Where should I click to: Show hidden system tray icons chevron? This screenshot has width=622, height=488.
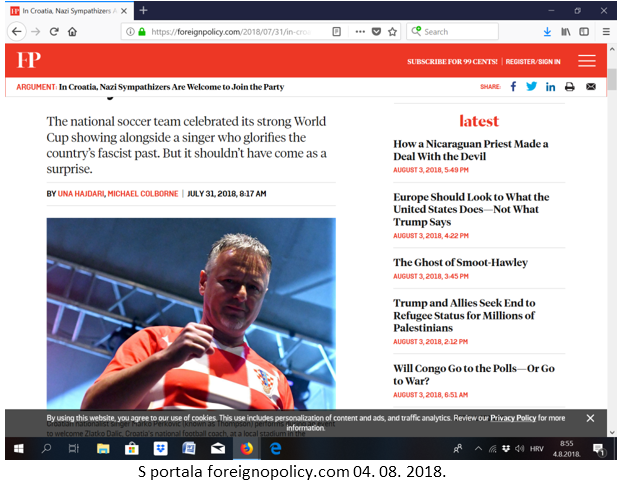[478, 449]
